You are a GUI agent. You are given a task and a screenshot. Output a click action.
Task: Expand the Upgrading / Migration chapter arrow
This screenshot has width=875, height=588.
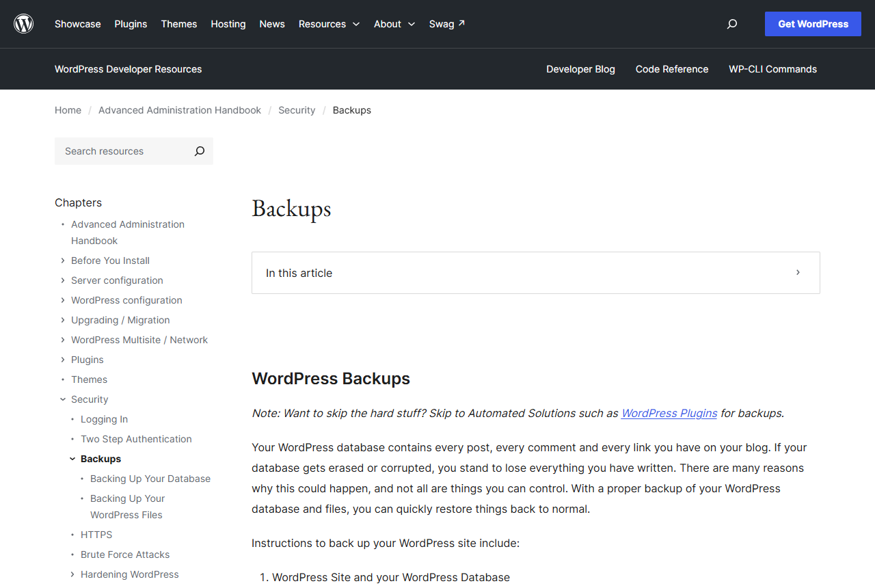(x=63, y=320)
